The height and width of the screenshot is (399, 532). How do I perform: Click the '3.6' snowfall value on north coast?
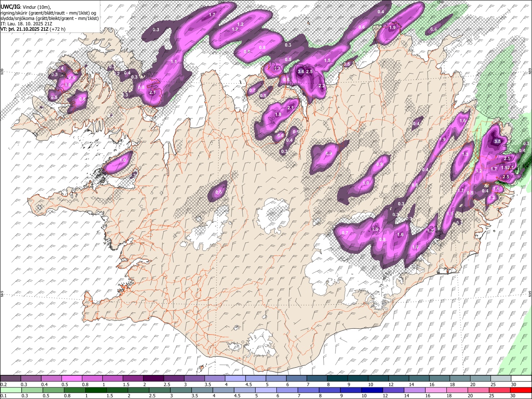301,72
